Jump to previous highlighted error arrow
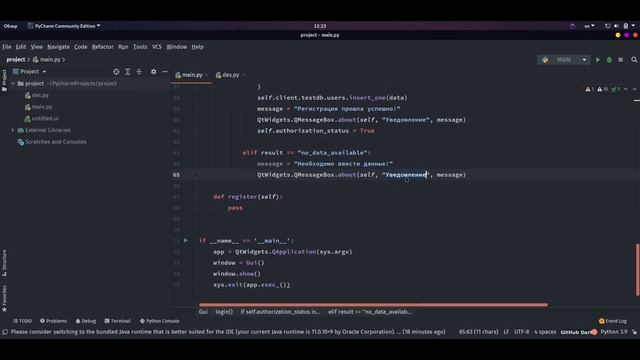 click(626, 89)
